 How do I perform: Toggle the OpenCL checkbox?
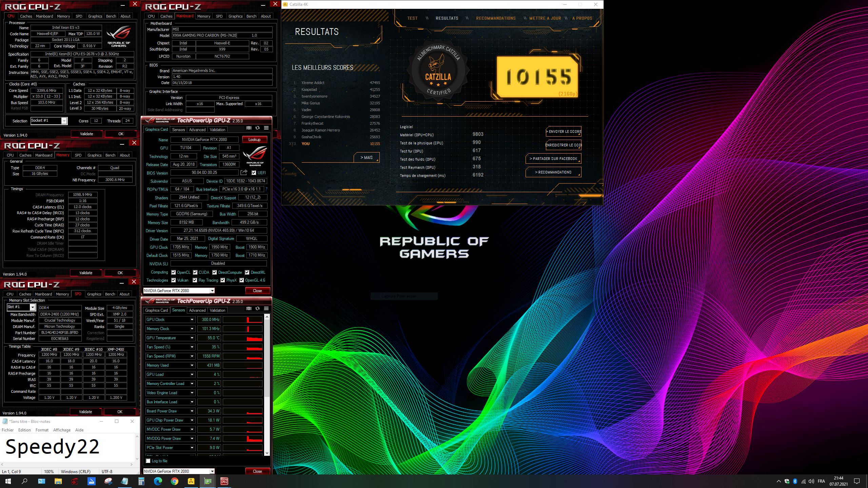(174, 272)
